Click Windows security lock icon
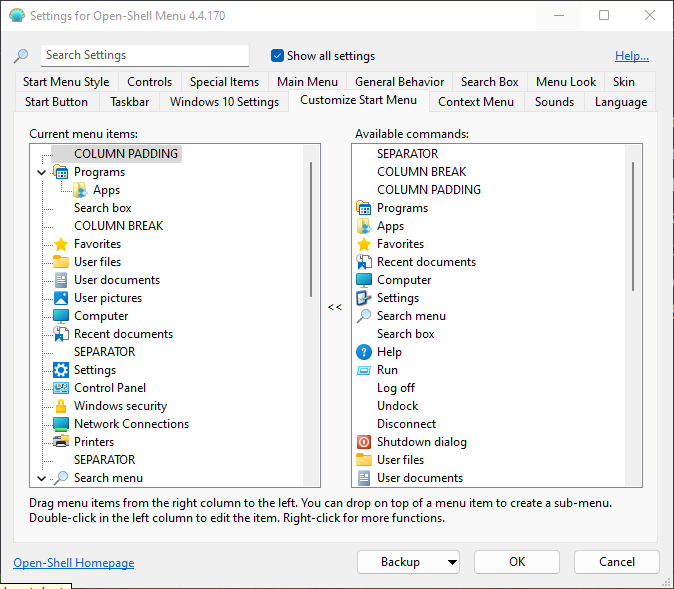Screen dimensions: 674x589 pos(61,406)
